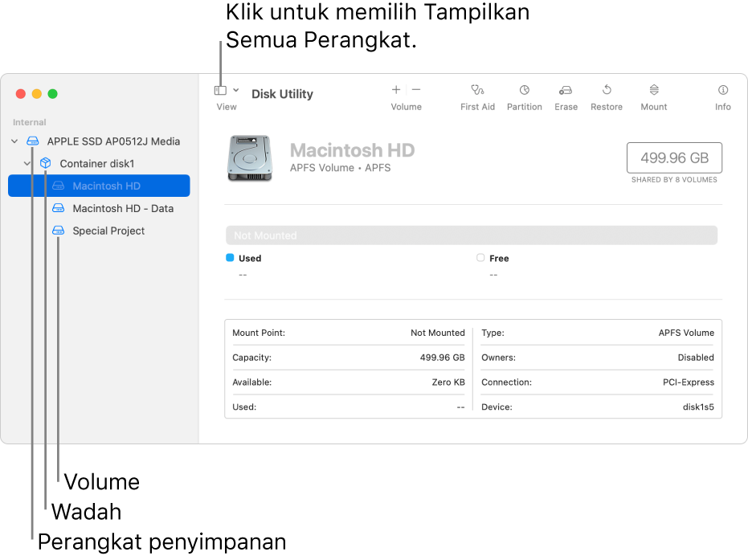Click the Disk Utility window title
748x560 pixels.
coord(282,94)
